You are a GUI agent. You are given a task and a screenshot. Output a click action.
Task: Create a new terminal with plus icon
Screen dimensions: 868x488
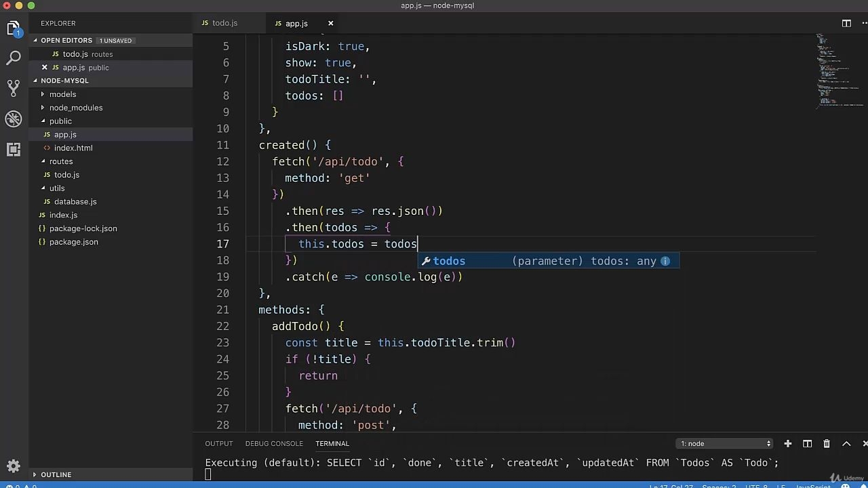point(788,443)
